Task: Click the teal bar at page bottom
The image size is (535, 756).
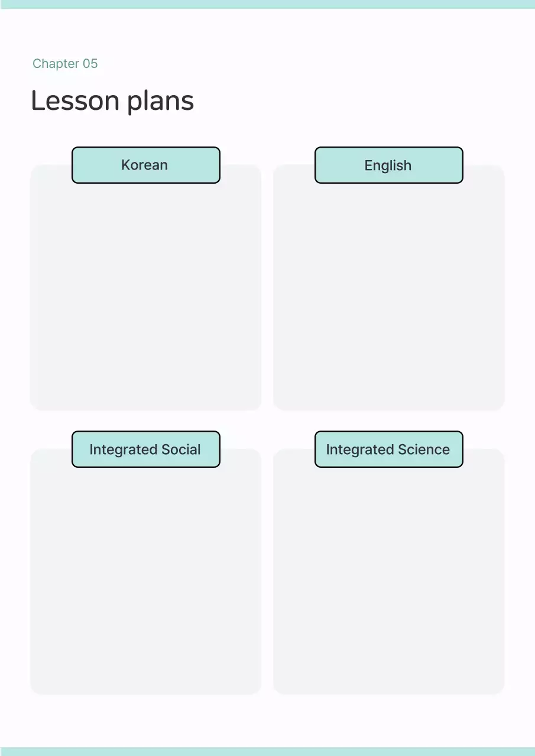Action: coord(267,751)
